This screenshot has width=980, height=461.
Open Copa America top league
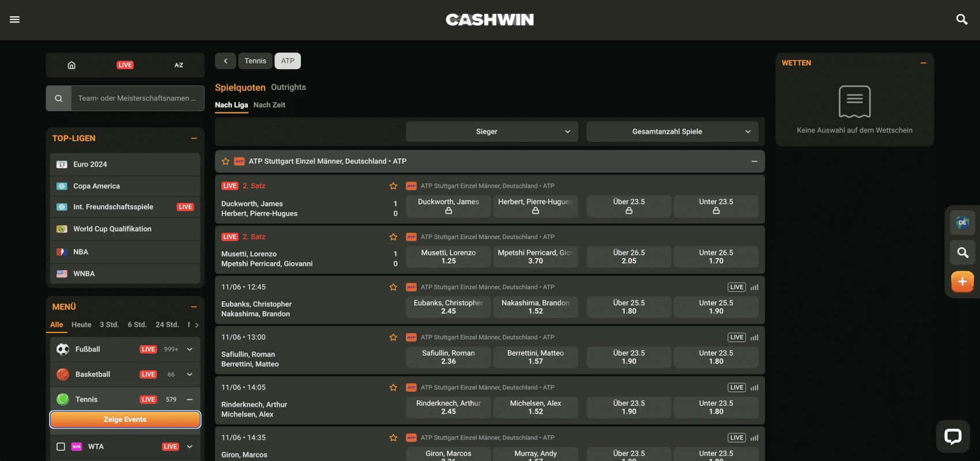tap(125, 186)
